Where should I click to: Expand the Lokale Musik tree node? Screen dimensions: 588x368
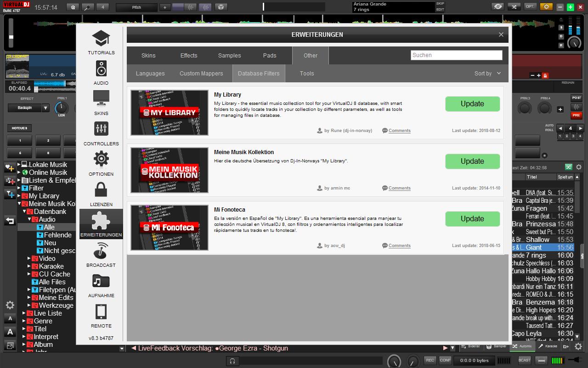click(19, 165)
